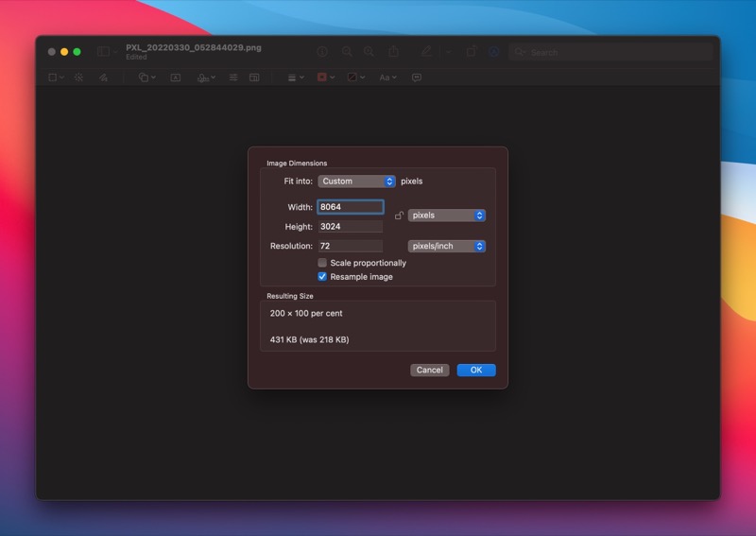Click the Inspector info icon
The width and height of the screenshot is (756, 536).
coord(322,52)
